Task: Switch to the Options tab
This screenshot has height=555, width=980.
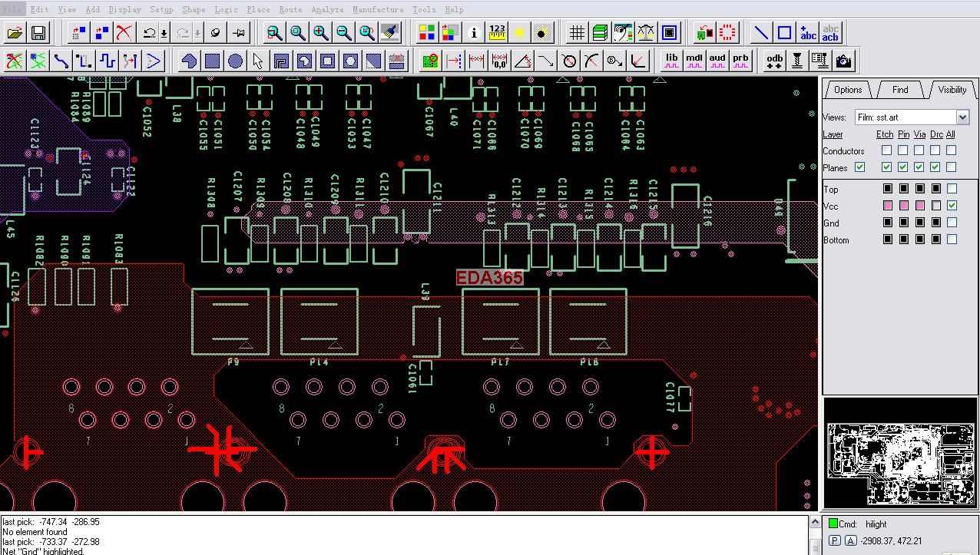Action: coord(848,90)
